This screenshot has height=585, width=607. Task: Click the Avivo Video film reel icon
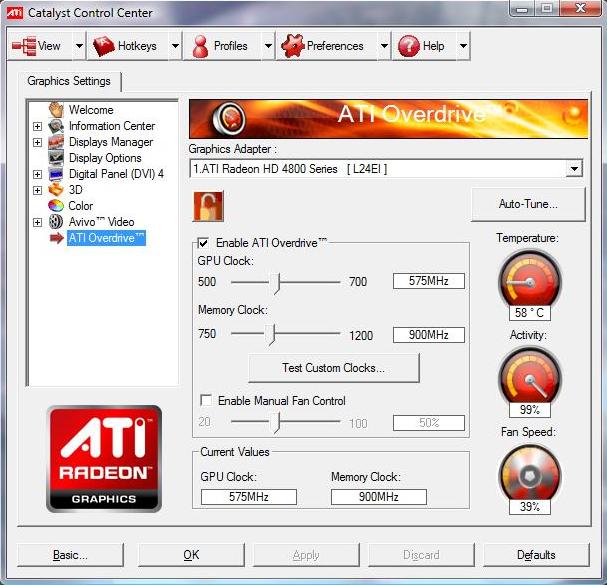click(x=56, y=222)
